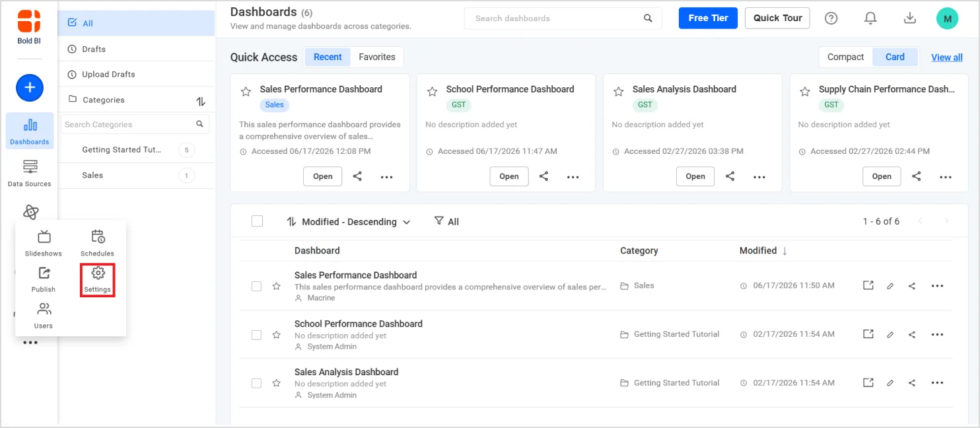Click the help question mark icon
Viewport: 980px width, 428px height.
click(x=831, y=18)
